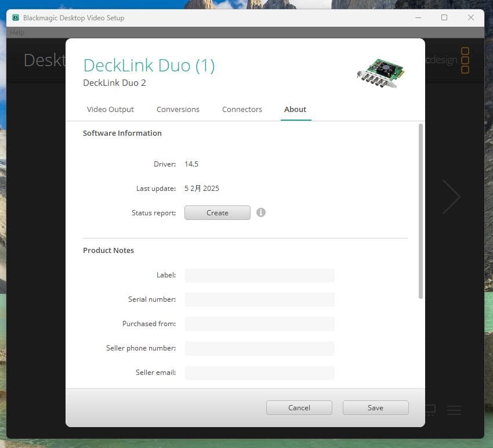Click the Cancel button
The height and width of the screenshot is (448, 493).
(299, 408)
